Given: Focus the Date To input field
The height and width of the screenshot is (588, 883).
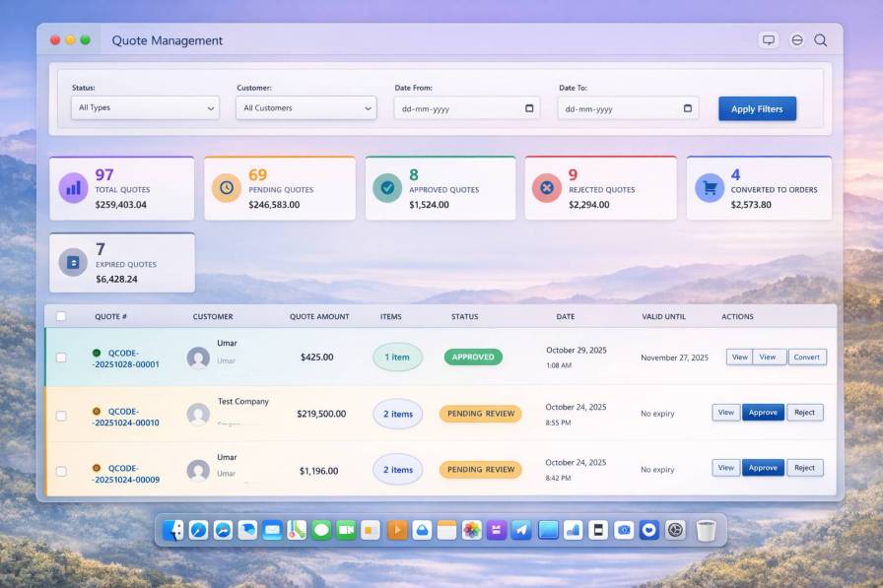Looking at the screenshot, I should coord(628,108).
